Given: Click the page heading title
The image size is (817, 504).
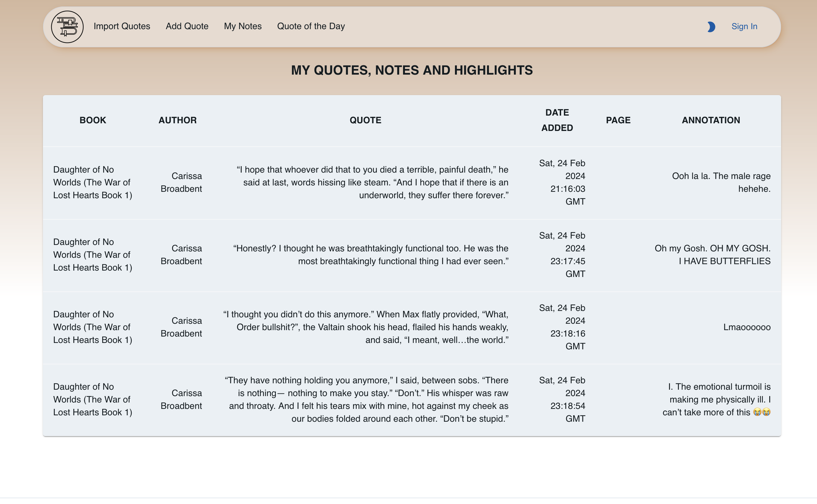Looking at the screenshot, I should (411, 70).
